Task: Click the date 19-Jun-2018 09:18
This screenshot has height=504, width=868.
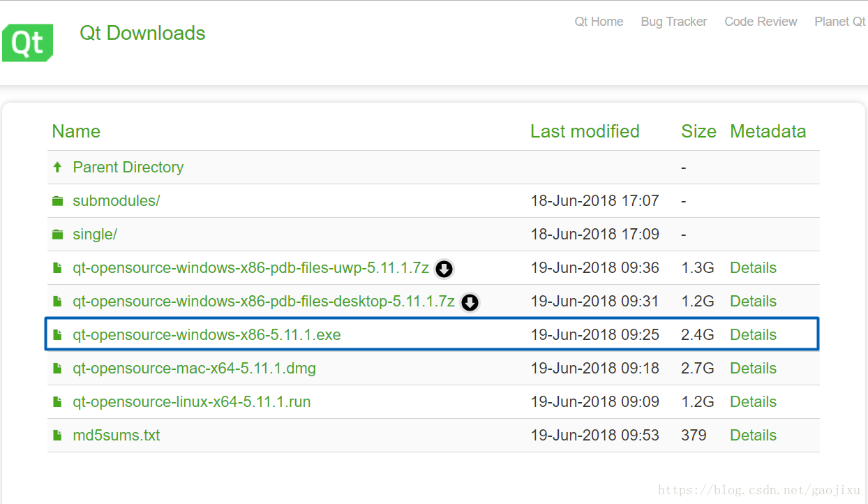Action: pos(594,369)
